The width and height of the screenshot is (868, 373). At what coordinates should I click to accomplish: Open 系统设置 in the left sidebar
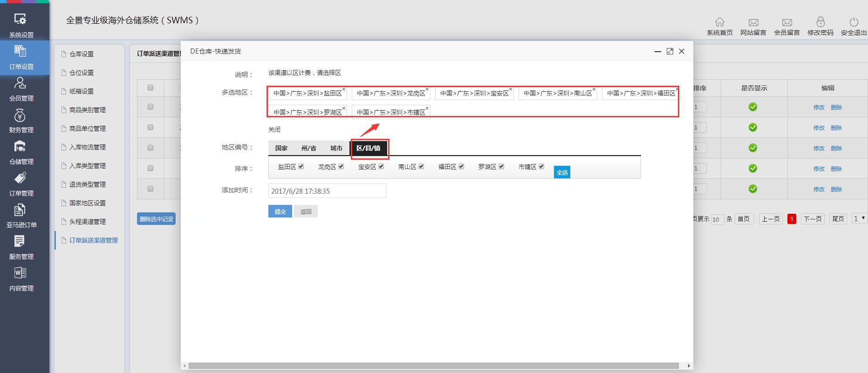[x=21, y=25]
